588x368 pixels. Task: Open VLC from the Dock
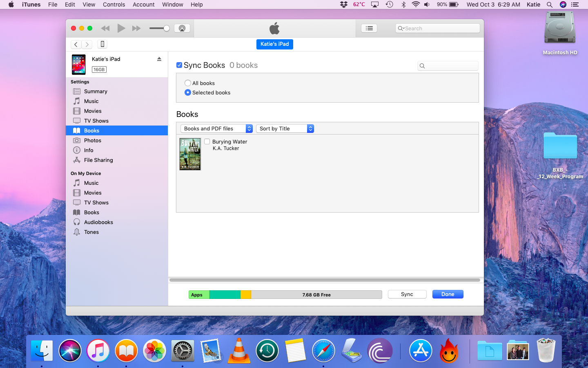(239, 351)
